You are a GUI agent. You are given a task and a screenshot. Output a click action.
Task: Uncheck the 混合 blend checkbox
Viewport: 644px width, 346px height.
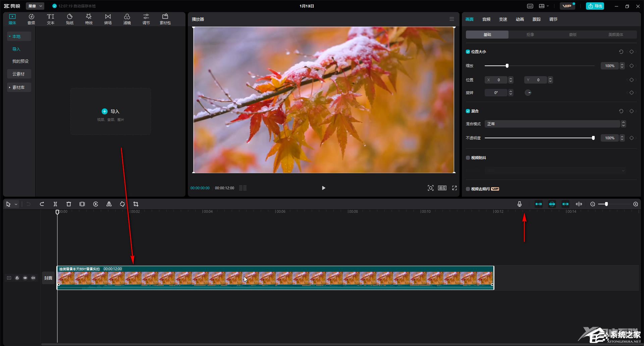tap(468, 111)
